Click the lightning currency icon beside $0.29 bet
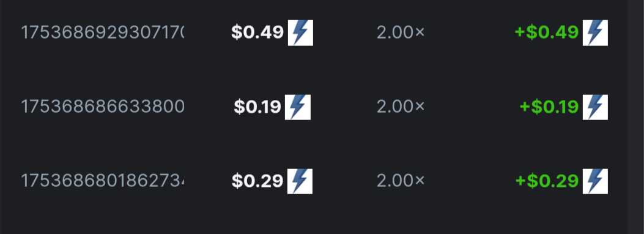Viewport: 644px width, 234px height. (x=300, y=181)
